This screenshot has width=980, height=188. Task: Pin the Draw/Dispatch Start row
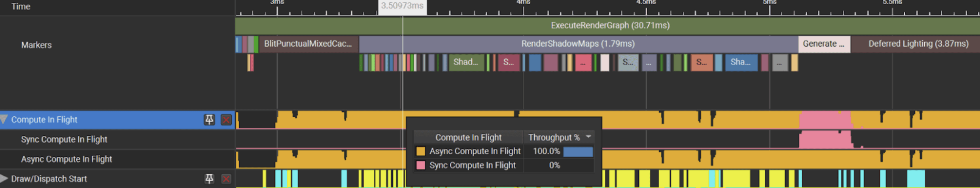point(209,179)
